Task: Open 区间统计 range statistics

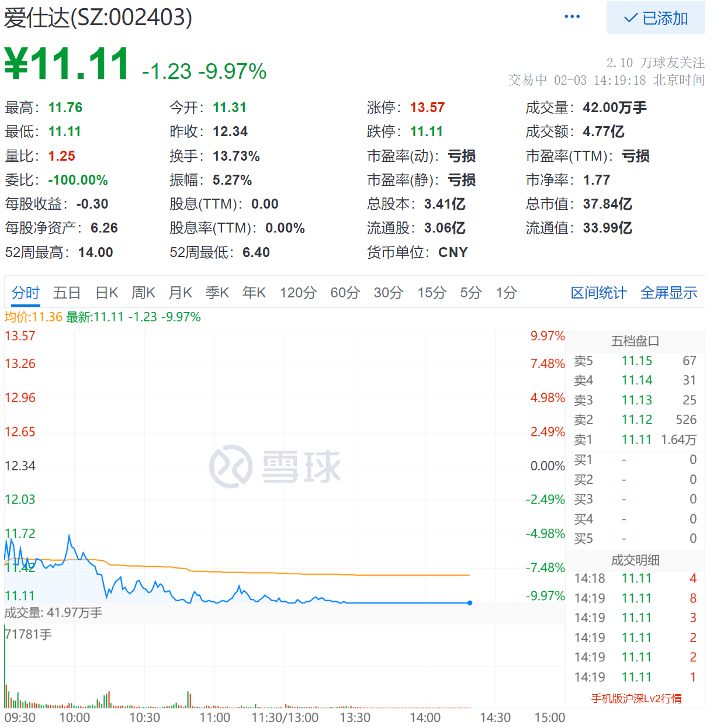Action: (x=598, y=293)
